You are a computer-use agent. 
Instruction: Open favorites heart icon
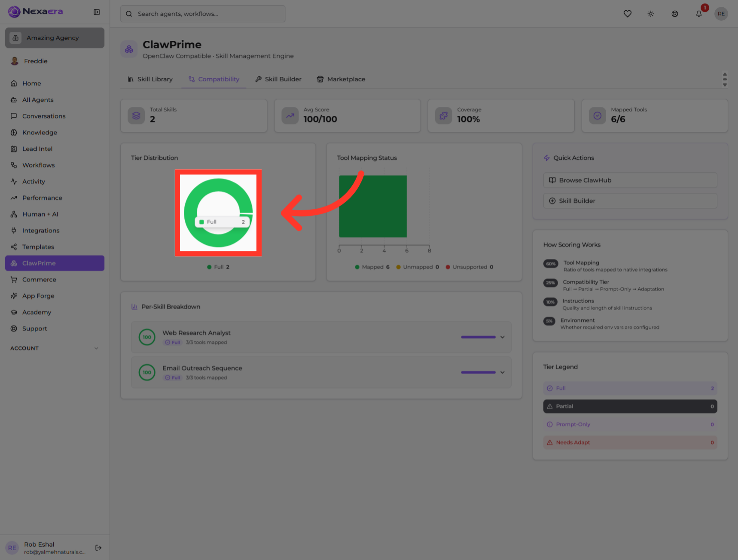click(x=628, y=14)
